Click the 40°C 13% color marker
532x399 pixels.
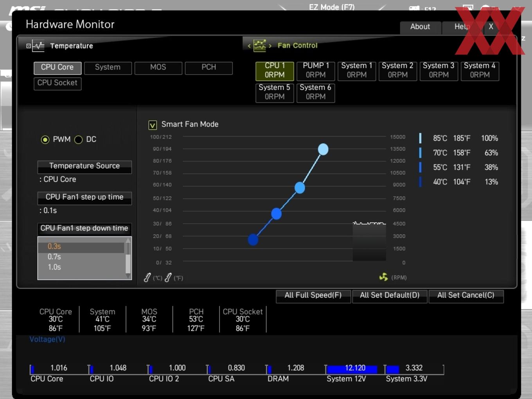[420, 182]
